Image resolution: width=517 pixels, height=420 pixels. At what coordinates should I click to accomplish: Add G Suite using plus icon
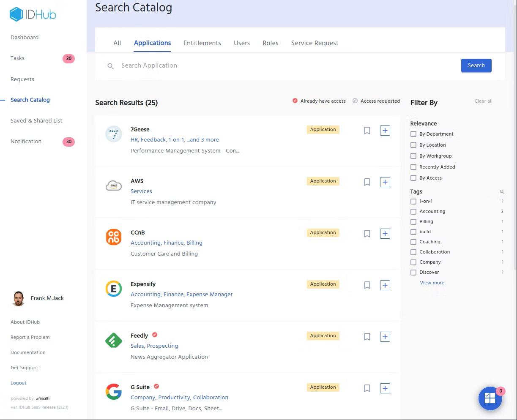pyautogui.click(x=385, y=388)
